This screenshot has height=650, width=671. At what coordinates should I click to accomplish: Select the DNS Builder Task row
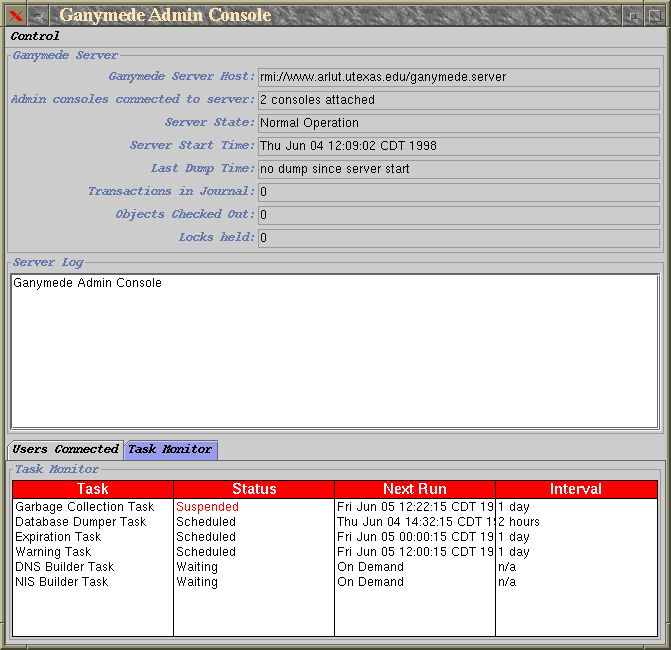pyautogui.click(x=65, y=567)
